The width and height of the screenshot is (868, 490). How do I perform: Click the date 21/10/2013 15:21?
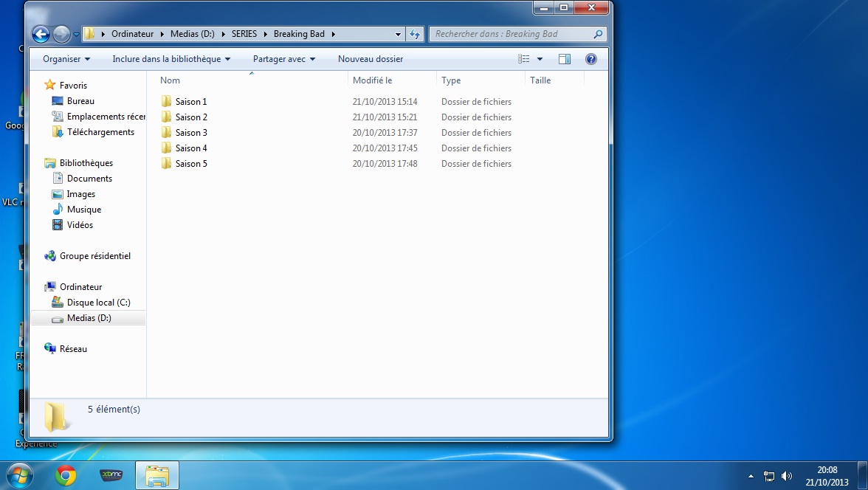[385, 117]
